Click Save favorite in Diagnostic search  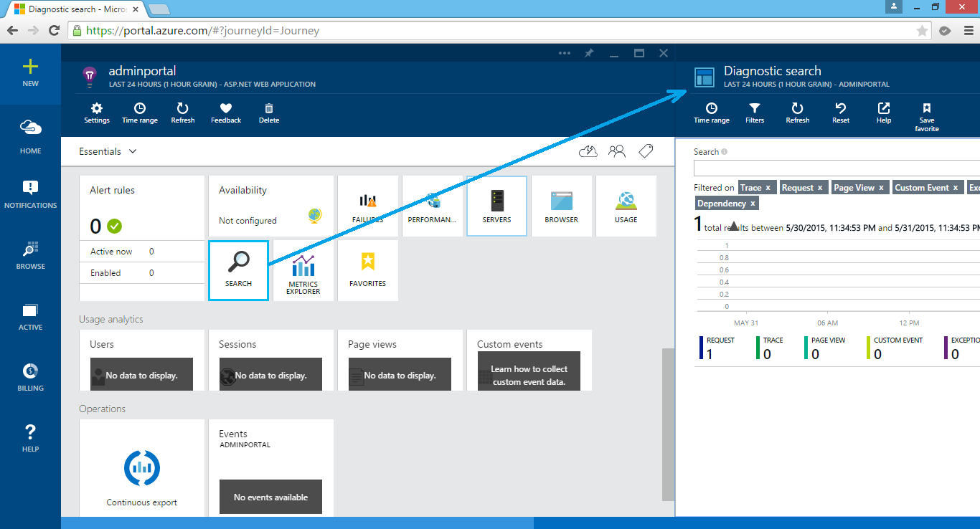(926, 115)
